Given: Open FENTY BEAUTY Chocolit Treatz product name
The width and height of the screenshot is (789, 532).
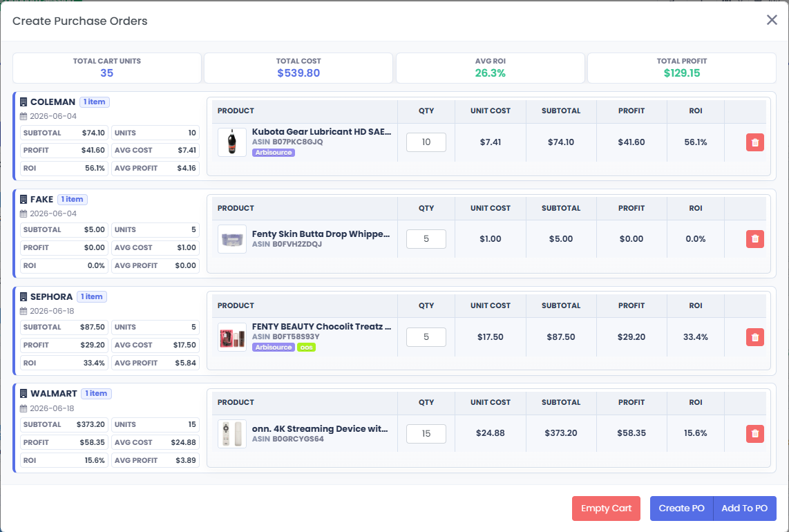Looking at the screenshot, I should [x=321, y=327].
